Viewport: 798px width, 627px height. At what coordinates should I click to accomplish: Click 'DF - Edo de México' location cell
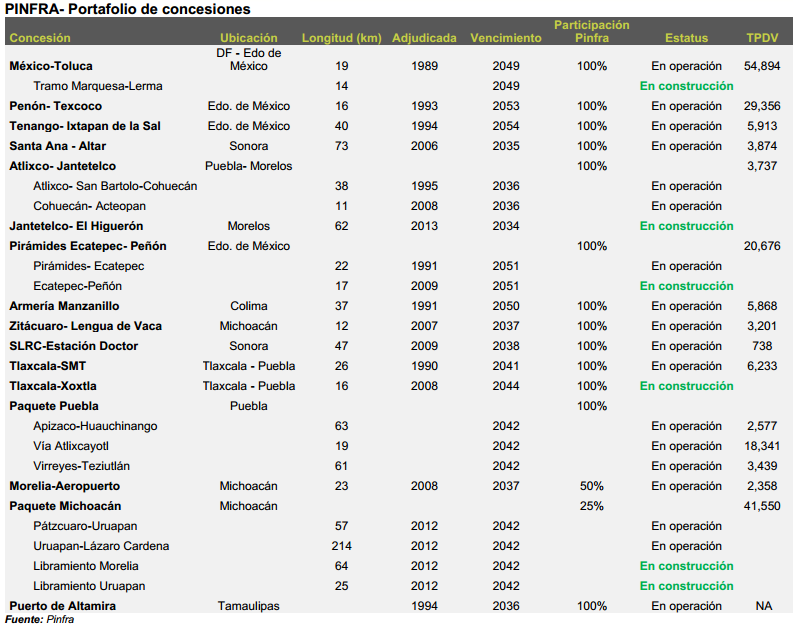pos(249,60)
